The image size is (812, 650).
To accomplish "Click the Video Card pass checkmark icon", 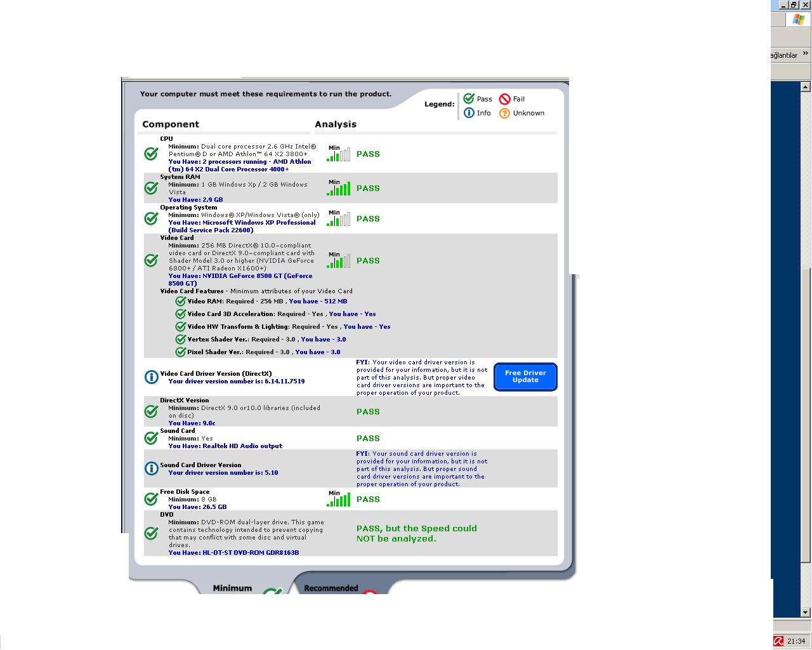I will point(151,260).
